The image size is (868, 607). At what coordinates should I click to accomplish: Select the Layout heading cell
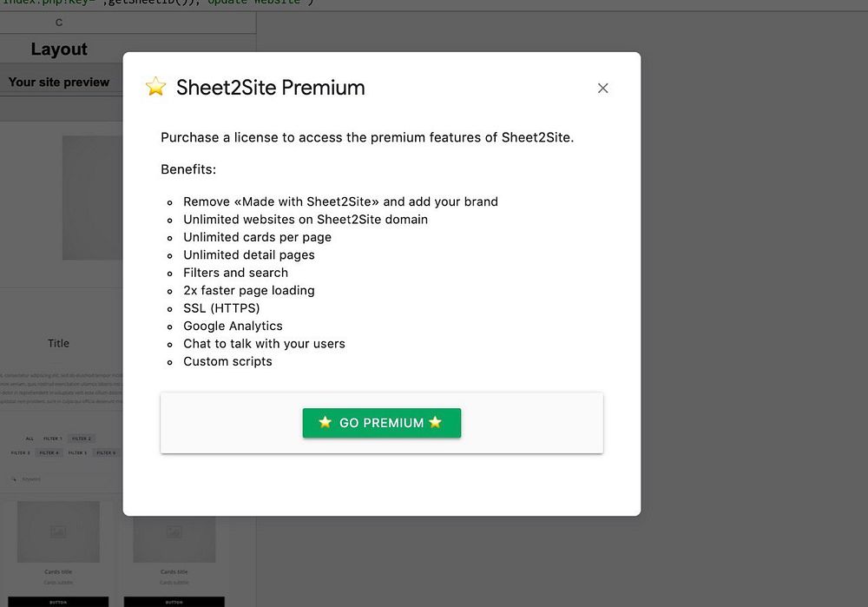click(59, 49)
